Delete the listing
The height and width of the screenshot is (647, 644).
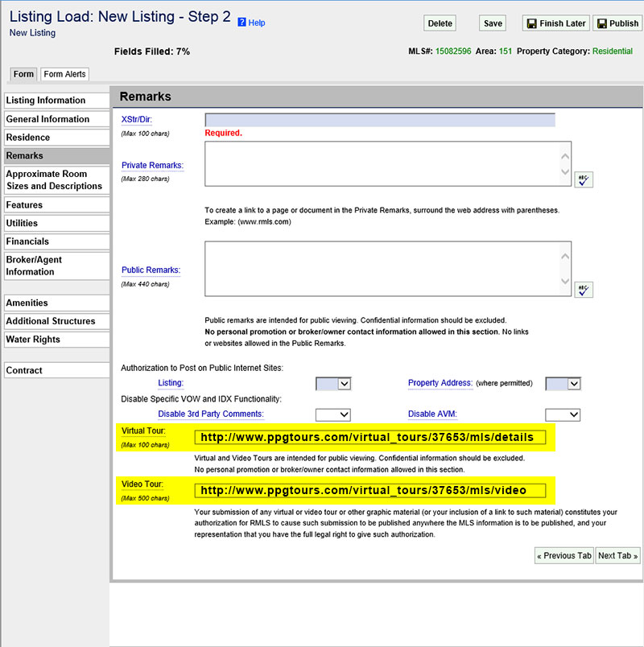click(x=440, y=23)
